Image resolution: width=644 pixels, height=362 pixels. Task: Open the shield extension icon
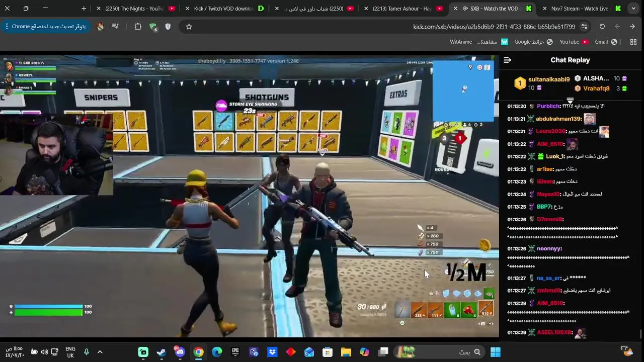(x=168, y=26)
